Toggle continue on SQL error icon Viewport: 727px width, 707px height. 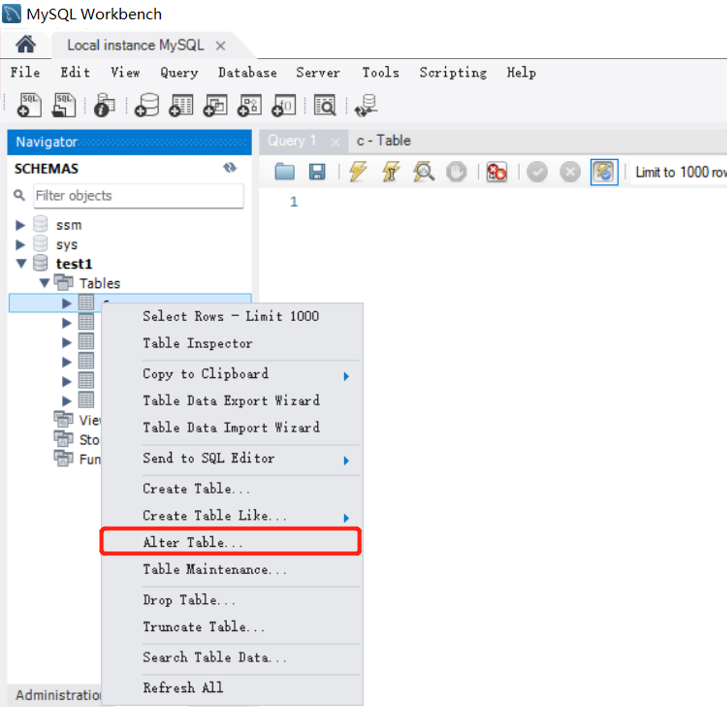[497, 172]
